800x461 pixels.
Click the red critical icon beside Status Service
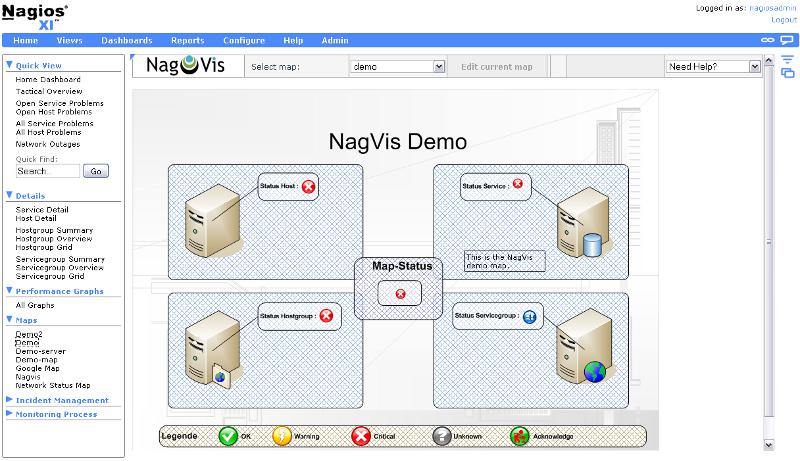coord(518,184)
